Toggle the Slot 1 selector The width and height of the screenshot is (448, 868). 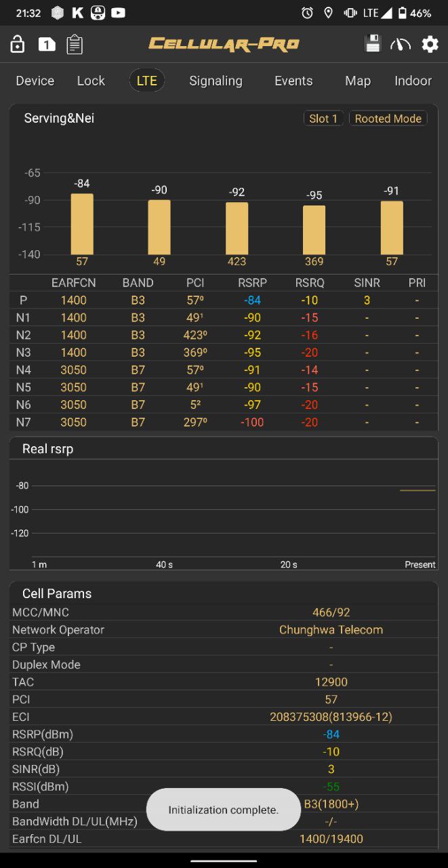(x=323, y=119)
